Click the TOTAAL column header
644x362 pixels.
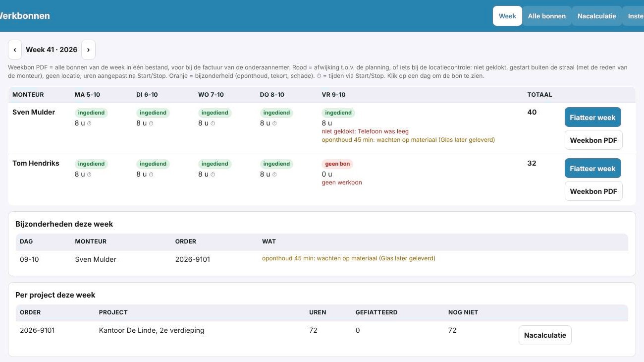tap(539, 95)
